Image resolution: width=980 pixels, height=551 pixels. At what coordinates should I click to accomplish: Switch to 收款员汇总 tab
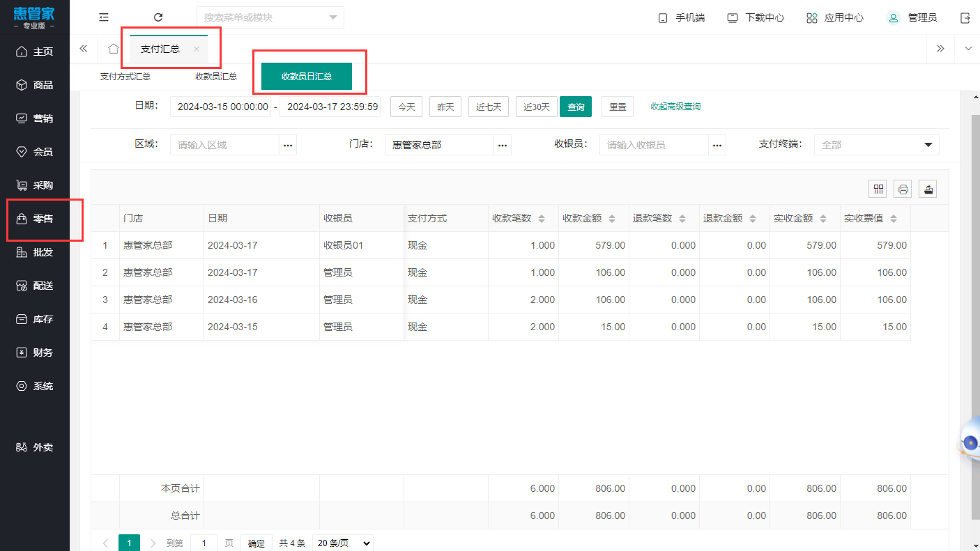(216, 77)
